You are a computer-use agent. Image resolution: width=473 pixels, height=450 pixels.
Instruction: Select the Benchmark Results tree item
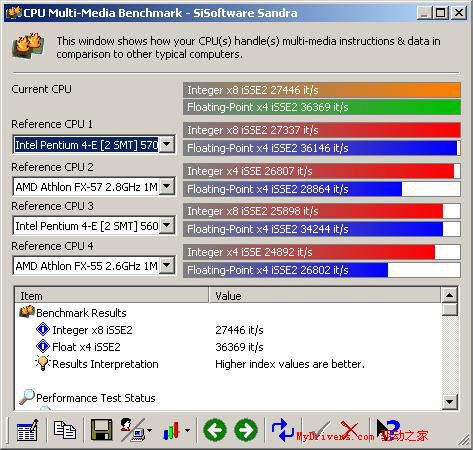(81, 313)
